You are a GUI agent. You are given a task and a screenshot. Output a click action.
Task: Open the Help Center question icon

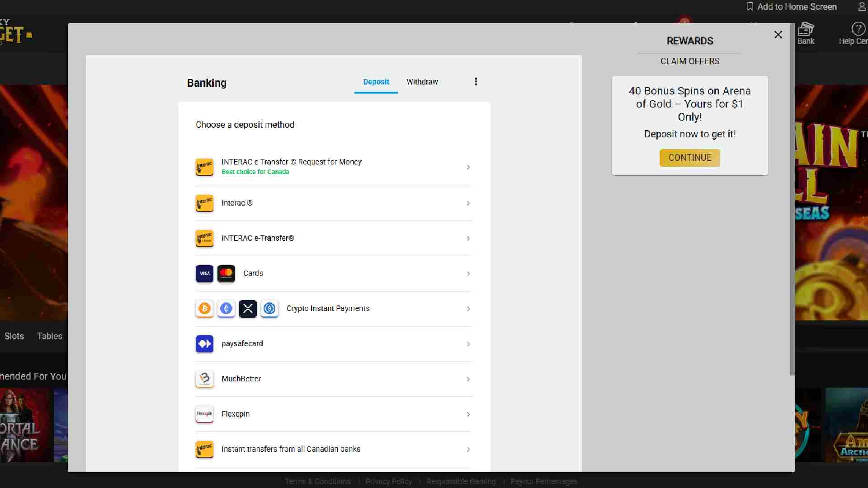coord(858,29)
